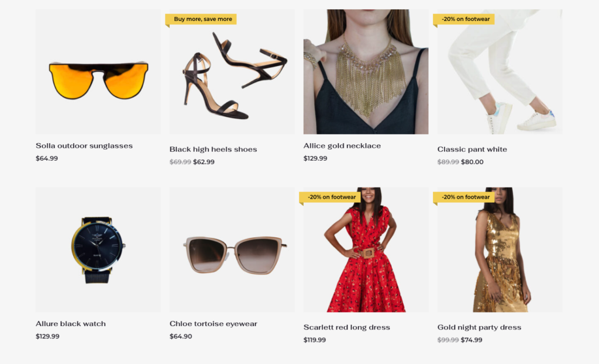Open the Chloe tortoise eyewear image

coord(232,250)
